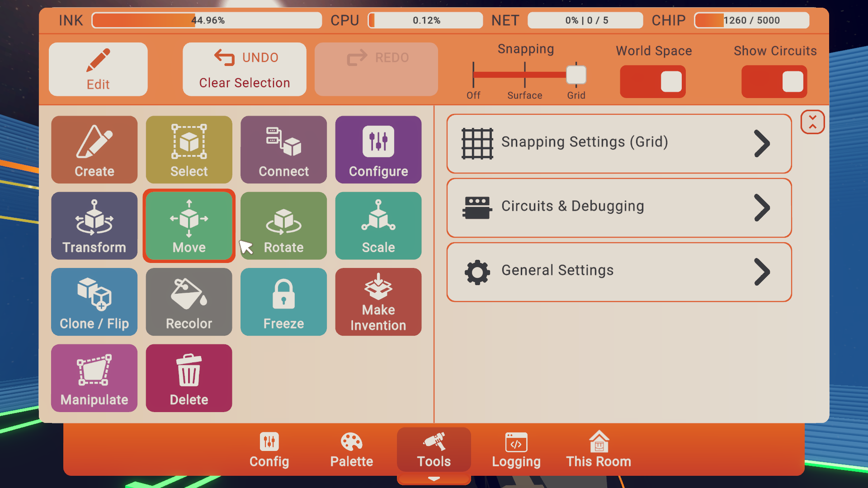Image resolution: width=868 pixels, height=488 pixels.
Task: Choose the Recolor tool
Action: (189, 302)
